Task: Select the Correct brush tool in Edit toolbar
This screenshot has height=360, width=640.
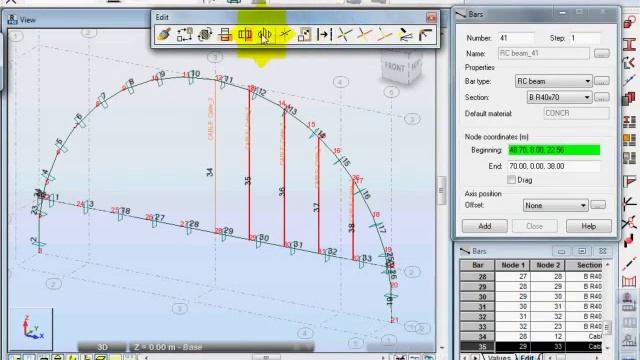Action: pyautogui.click(x=164, y=34)
